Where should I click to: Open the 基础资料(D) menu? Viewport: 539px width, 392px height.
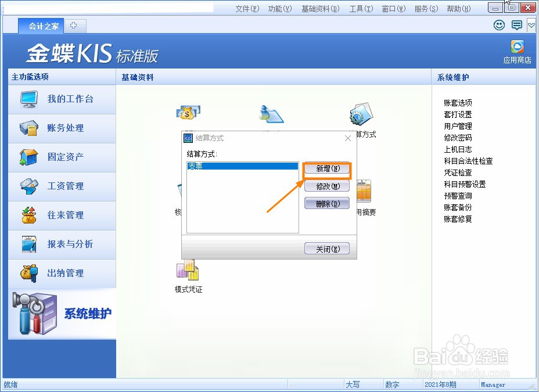(x=321, y=9)
